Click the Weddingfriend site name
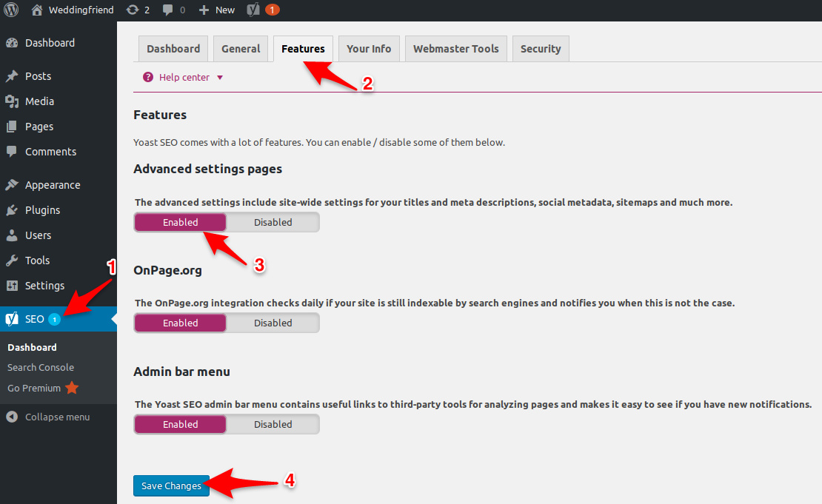The height and width of the screenshot is (504, 822). tap(81, 10)
